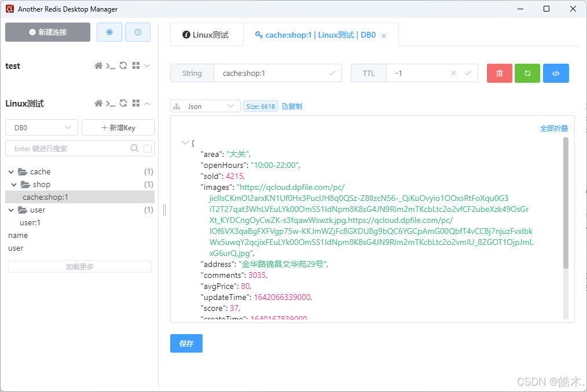
Task: Click home icon for Linux测试 connection
Action: point(98,103)
